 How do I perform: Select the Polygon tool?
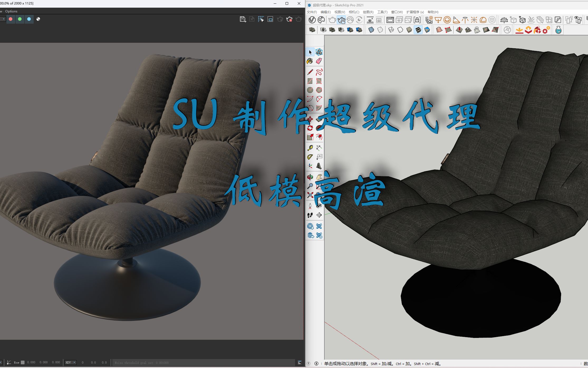[319, 90]
